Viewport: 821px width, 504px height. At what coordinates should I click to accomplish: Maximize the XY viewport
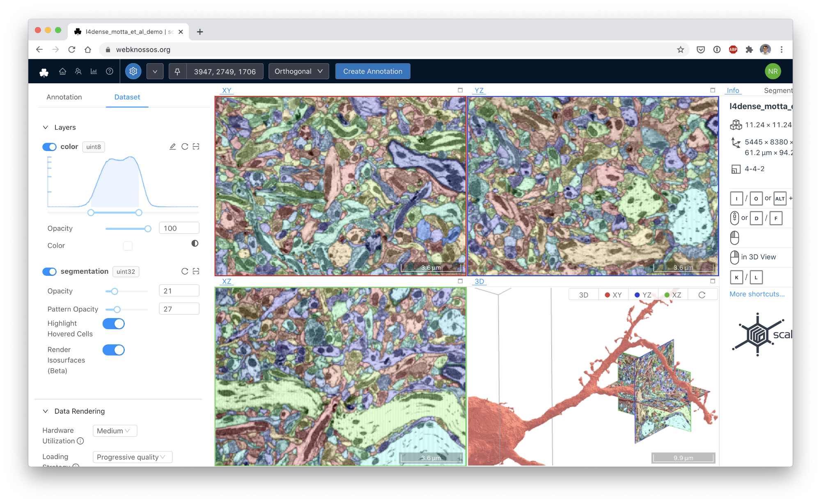[x=460, y=90]
